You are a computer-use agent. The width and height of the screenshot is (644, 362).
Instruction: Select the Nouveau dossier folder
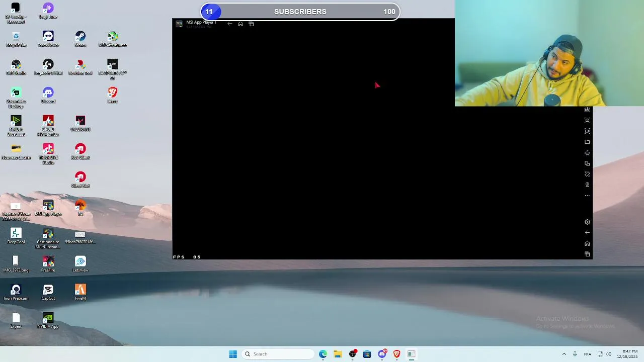[16, 152]
